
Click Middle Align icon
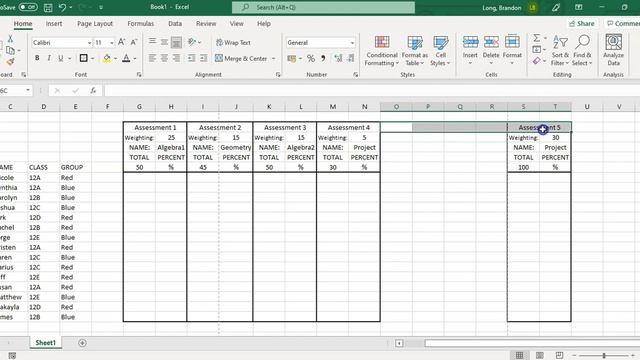point(164,42)
